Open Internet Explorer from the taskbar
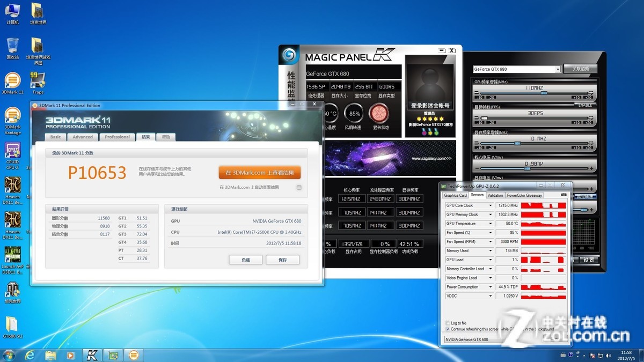This screenshot has height=362, width=644. coord(30,355)
